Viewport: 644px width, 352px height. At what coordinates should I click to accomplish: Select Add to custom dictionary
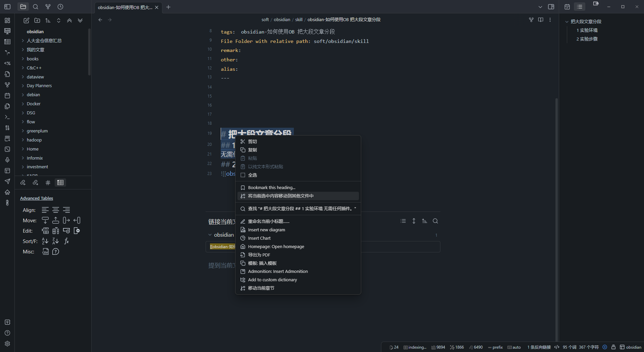[298, 280]
